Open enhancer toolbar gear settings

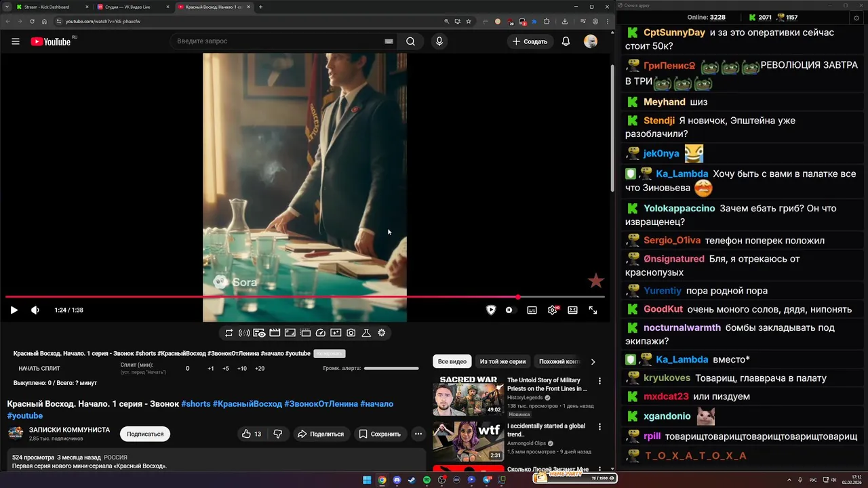tap(382, 333)
